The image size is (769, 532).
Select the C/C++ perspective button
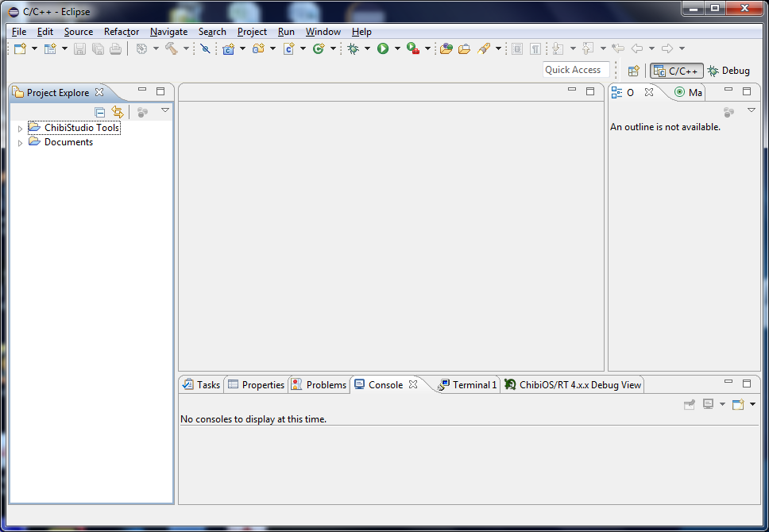pos(676,71)
